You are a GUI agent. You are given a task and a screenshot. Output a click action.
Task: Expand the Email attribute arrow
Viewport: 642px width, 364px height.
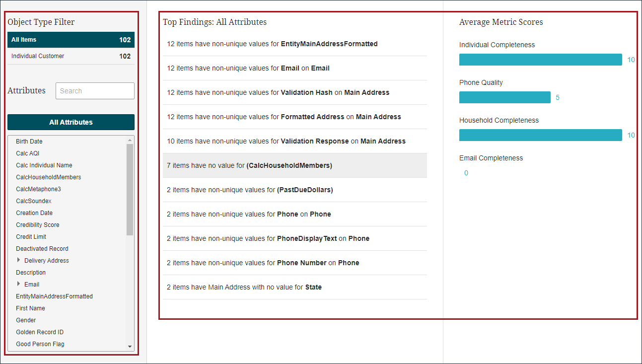[x=19, y=284]
